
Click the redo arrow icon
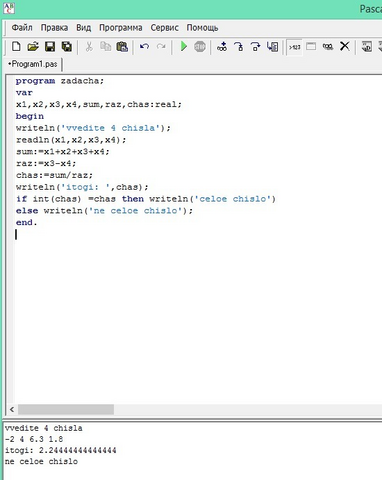[x=161, y=47]
